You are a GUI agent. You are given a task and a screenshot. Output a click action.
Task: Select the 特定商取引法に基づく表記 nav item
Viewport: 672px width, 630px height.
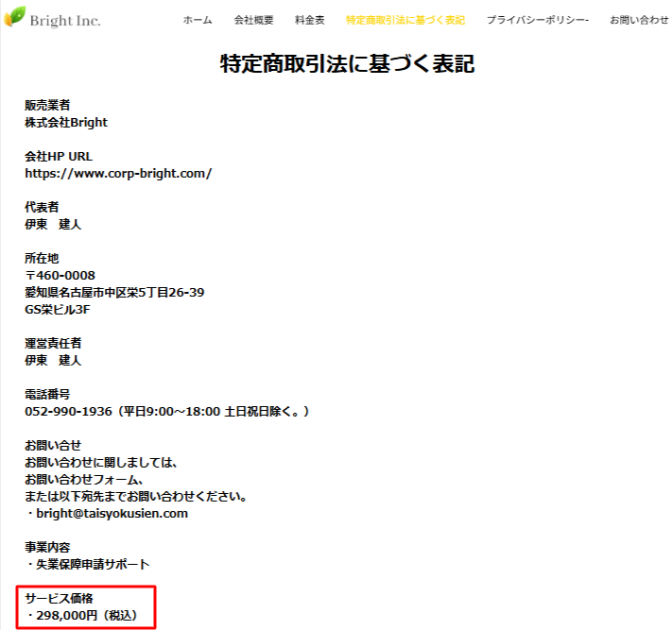tap(405, 20)
